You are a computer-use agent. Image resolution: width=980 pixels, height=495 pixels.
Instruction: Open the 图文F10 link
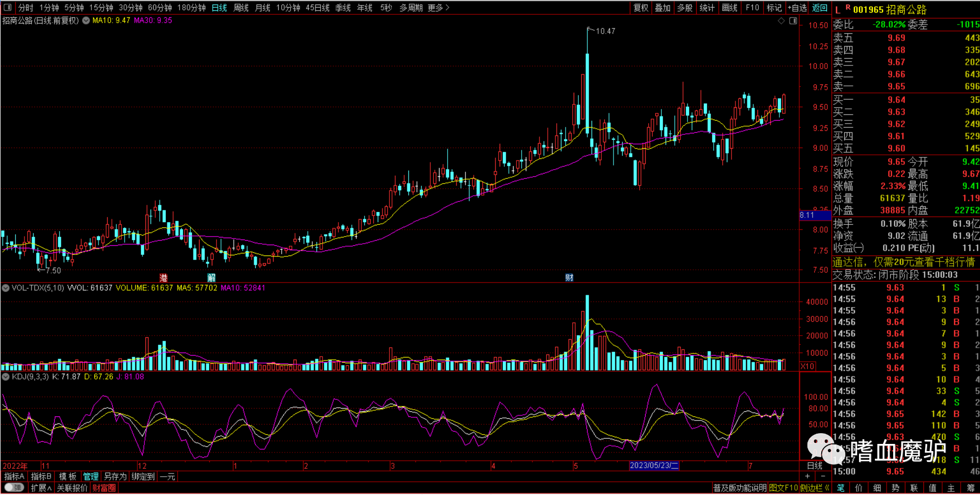click(783, 488)
